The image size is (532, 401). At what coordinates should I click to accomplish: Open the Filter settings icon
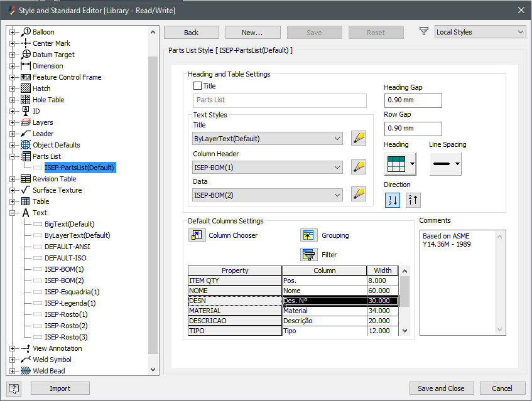point(309,255)
